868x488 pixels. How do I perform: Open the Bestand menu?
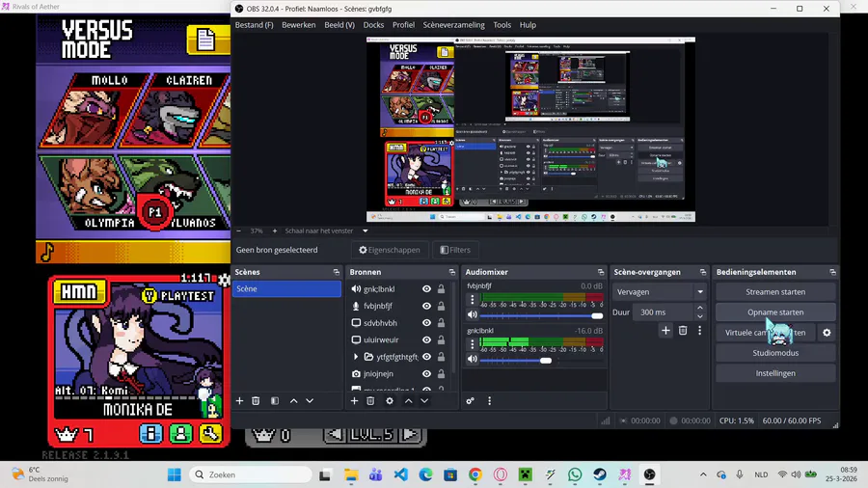(x=254, y=25)
